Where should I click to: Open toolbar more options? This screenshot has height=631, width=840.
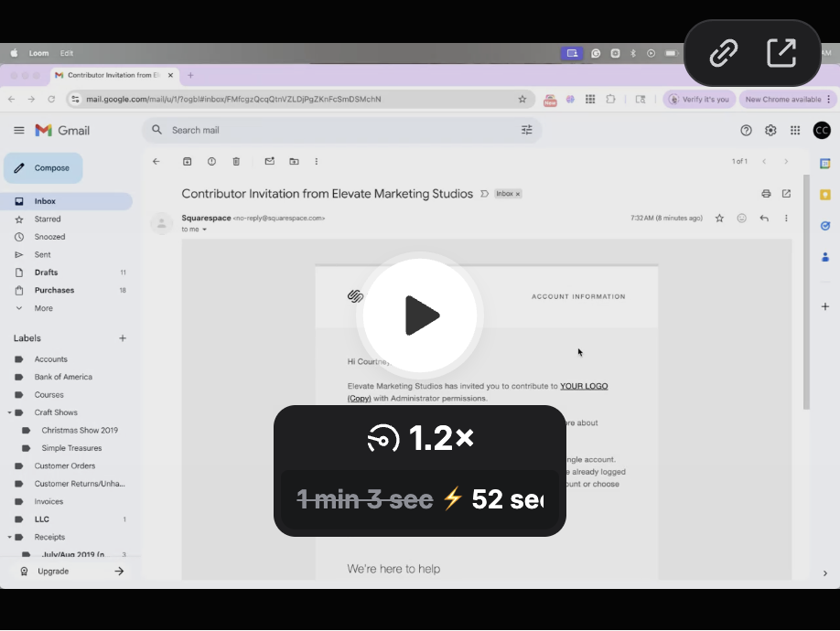coord(317,162)
